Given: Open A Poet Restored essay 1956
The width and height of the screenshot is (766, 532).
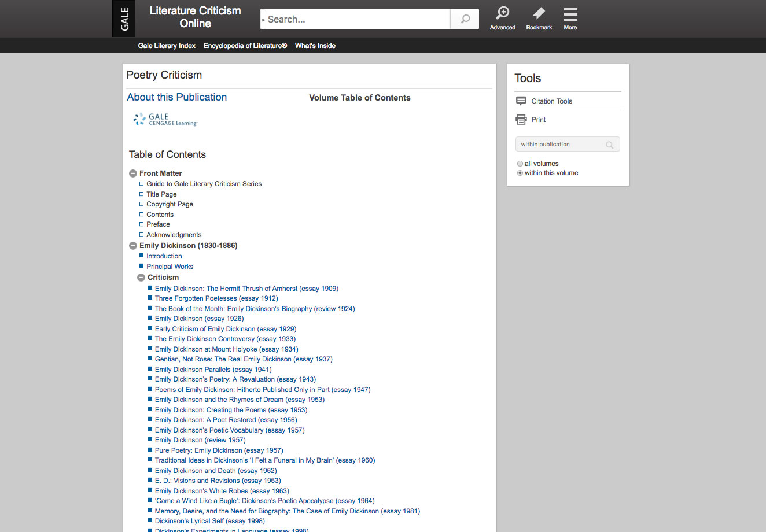Looking at the screenshot, I should pyautogui.click(x=226, y=420).
